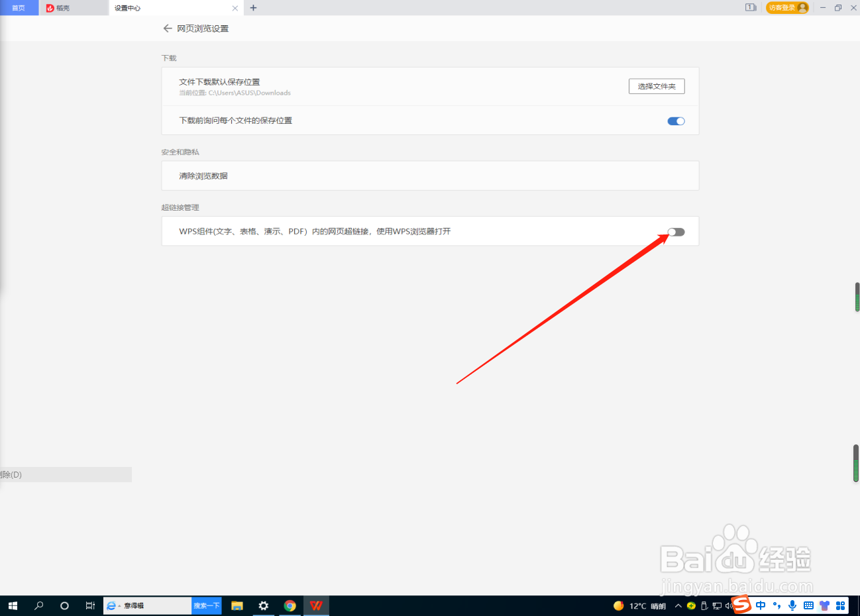Image resolution: width=860 pixels, height=616 pixels.
Task: Expand hidden system tray icons chevron
Action: pyautogui.click(x=678, y=605)
